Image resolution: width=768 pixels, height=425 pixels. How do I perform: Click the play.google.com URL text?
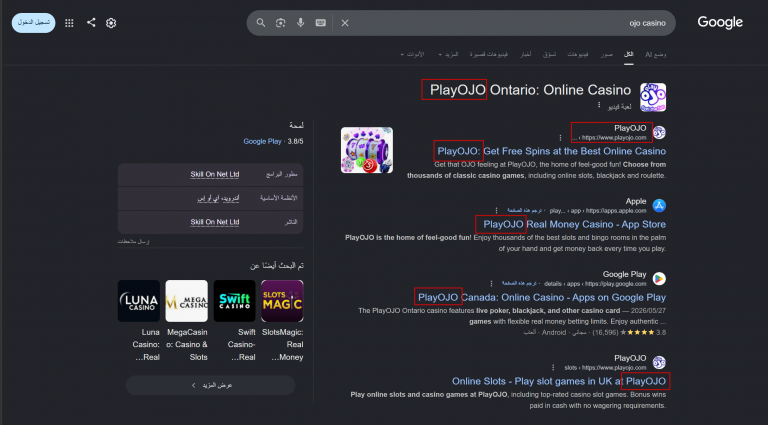616,283
